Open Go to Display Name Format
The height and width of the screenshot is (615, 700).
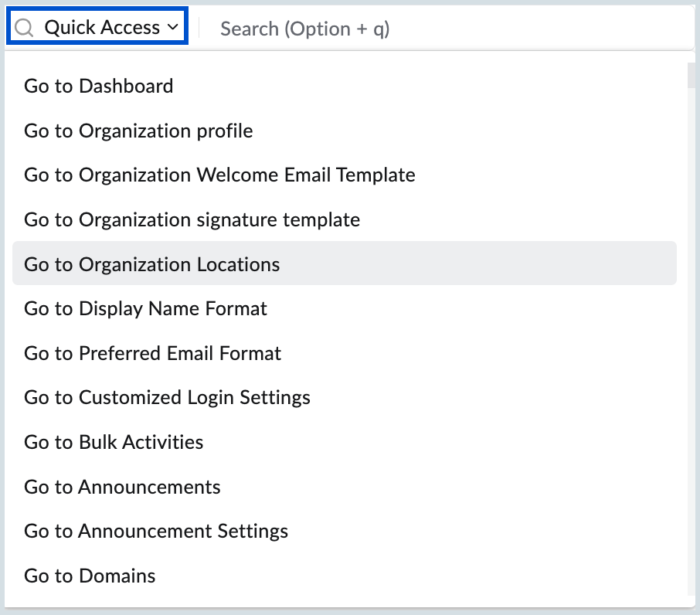[x=145, y=309]
